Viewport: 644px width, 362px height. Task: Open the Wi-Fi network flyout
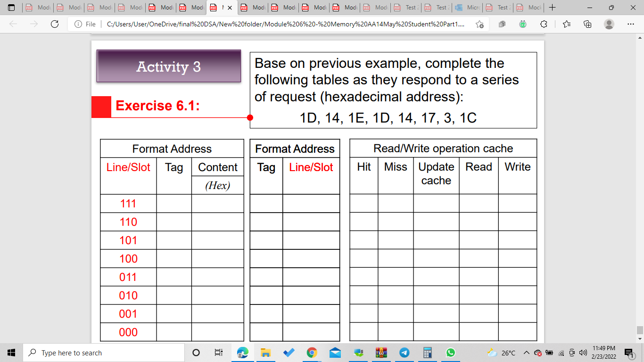[561, 353]
